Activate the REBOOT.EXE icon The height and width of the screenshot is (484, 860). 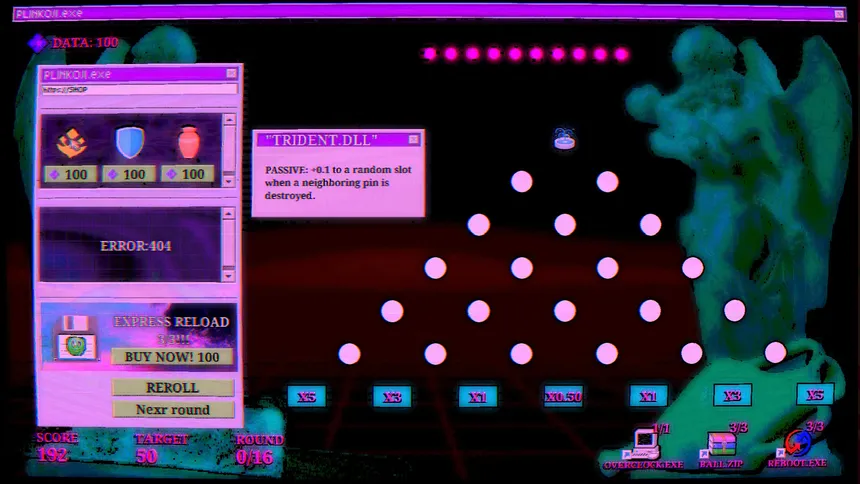796,443
